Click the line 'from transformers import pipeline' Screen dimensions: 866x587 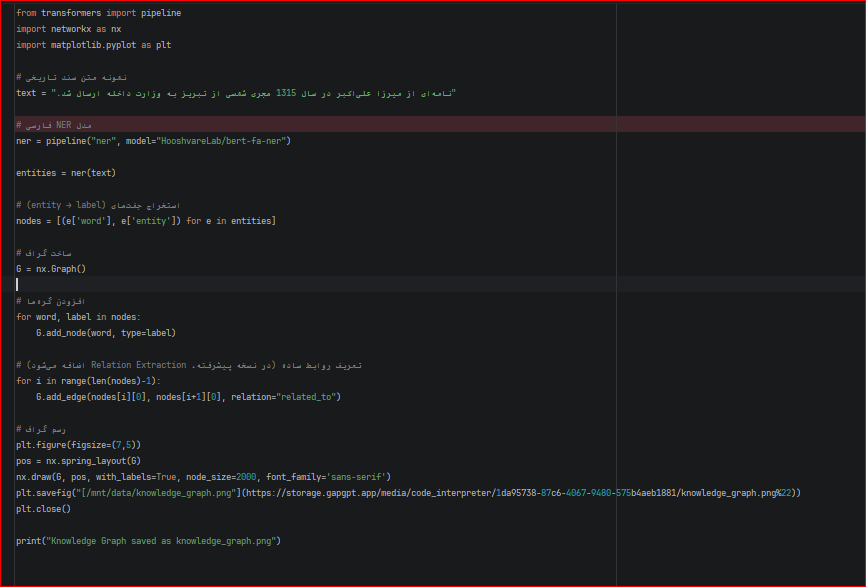pos(98,13)
